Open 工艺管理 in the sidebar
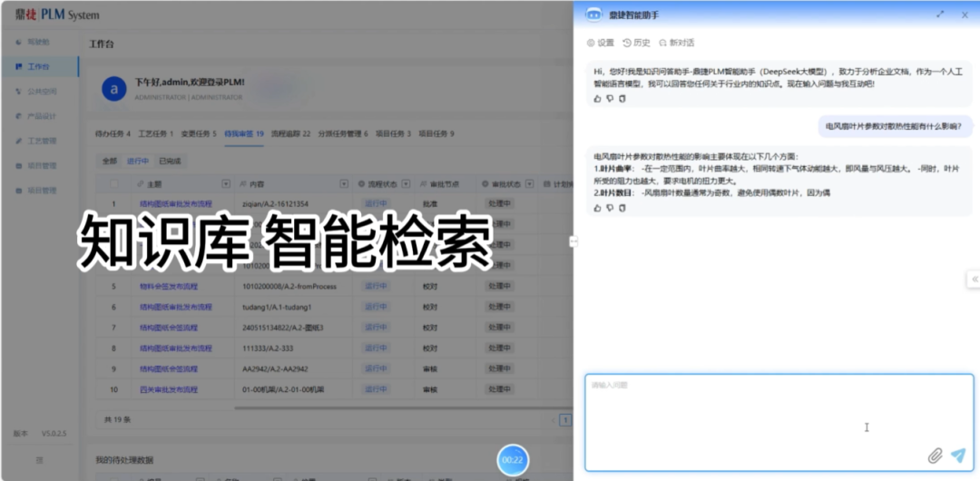This screenshot has width=980, height=481. (37, 141)
